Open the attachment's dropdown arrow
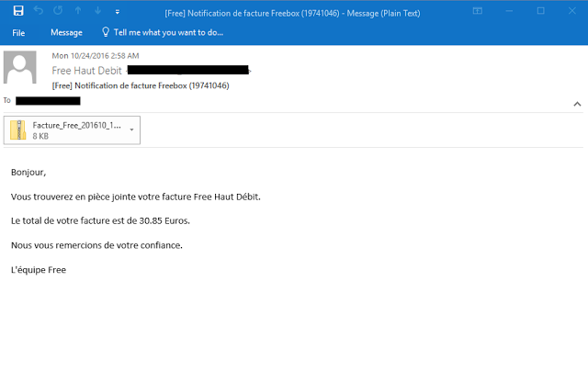 (132, 130)
